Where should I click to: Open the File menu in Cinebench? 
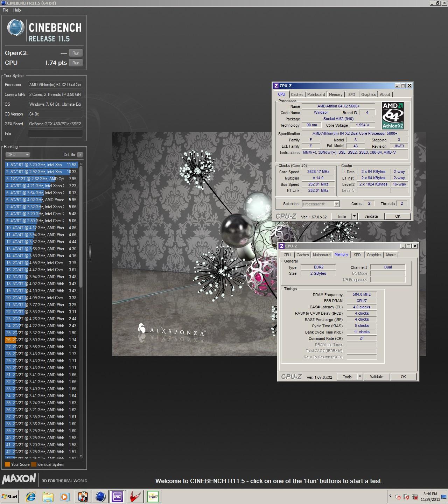(6, 10)
